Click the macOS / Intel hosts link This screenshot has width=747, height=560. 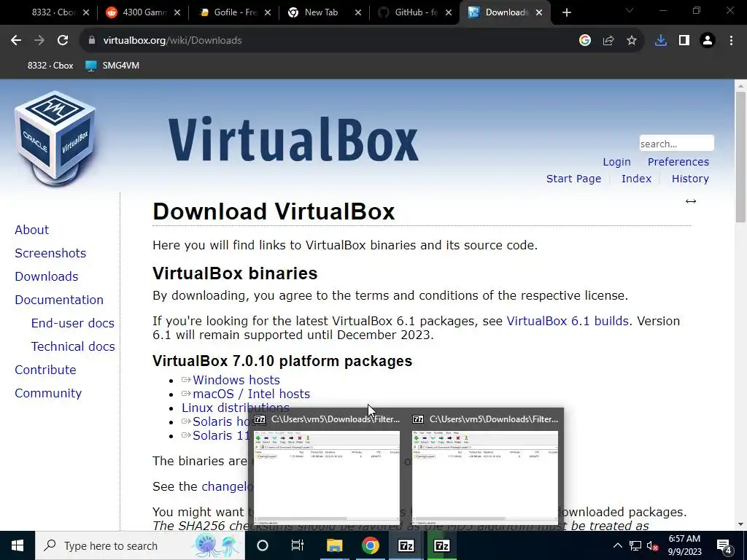click(251, 394)
